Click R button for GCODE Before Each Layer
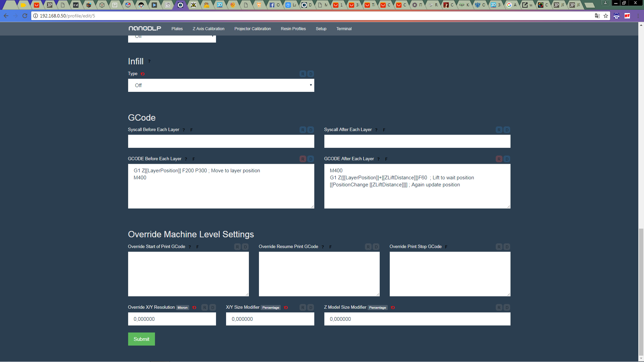644x362 pixels. [x=303, y=159]
